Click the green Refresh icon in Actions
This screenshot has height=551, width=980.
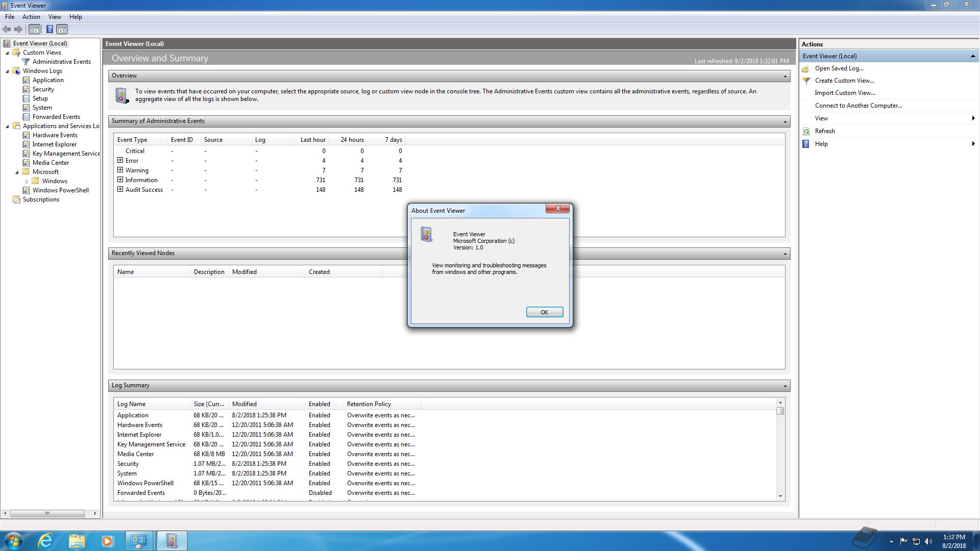pos(806,131)
